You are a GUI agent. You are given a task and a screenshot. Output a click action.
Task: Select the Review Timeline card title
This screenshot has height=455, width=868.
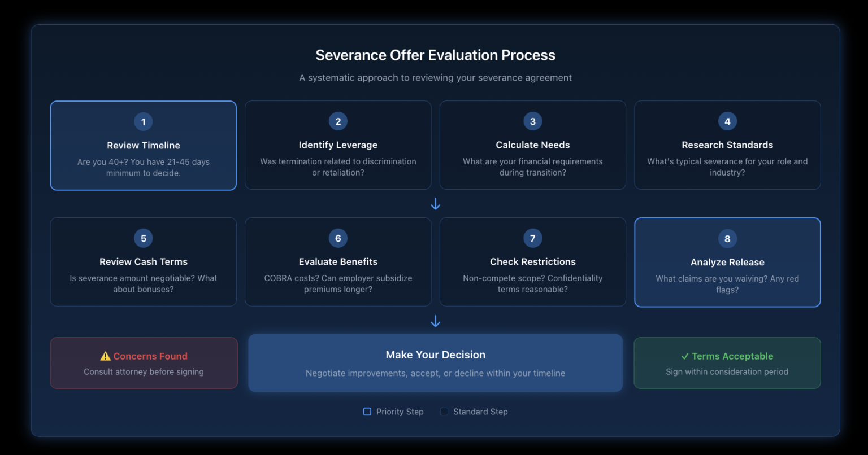coord(144,145)
